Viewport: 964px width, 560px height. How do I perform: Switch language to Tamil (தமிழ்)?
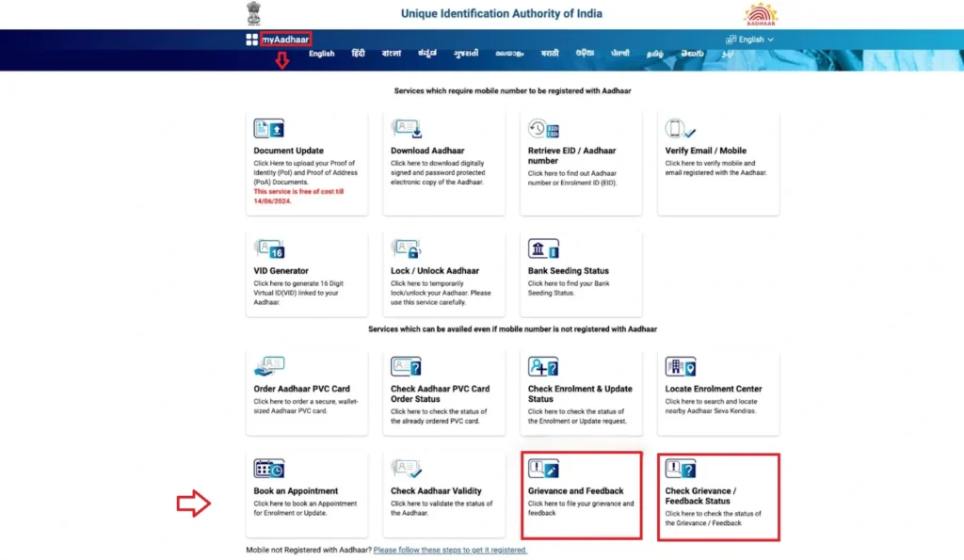coord(655,54)
